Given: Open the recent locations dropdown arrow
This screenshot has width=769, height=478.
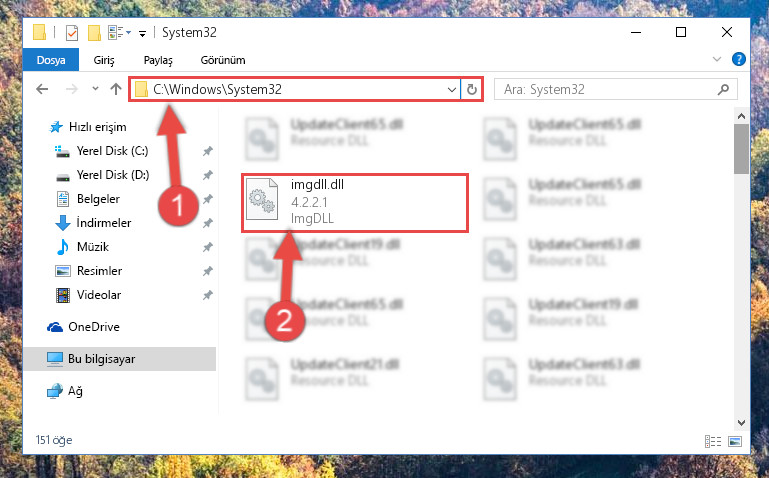Looking at the screenshot, I should (95, 89).
